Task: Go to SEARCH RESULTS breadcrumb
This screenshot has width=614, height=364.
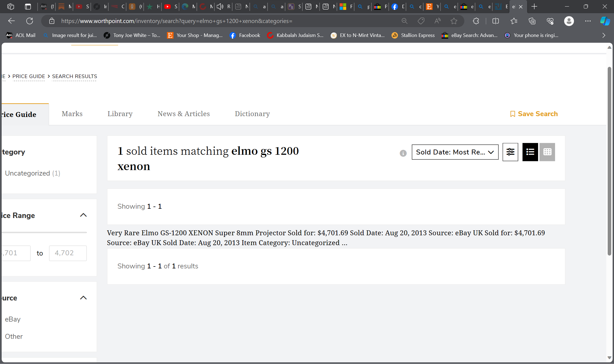Action: coord(75,76)
